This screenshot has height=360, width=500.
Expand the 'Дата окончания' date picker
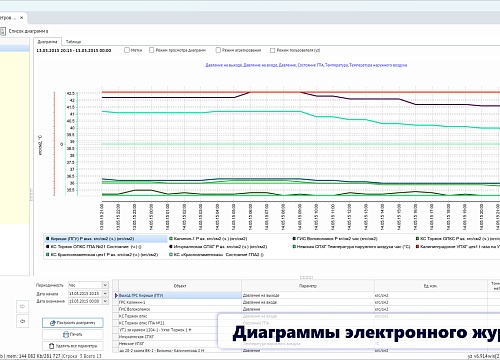[x=105, y=301]
